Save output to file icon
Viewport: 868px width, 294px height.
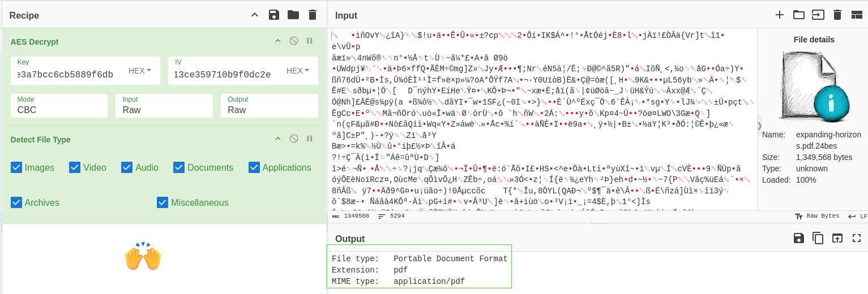(799, 238)
